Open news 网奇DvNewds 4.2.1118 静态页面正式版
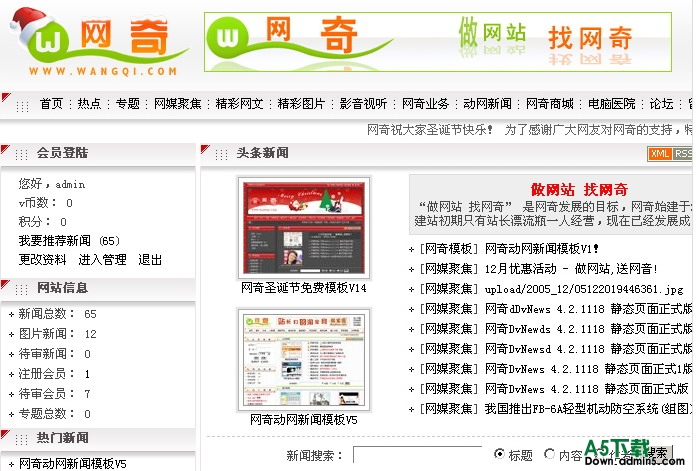Viewport: 696px width, 471px height. point(588,329)
